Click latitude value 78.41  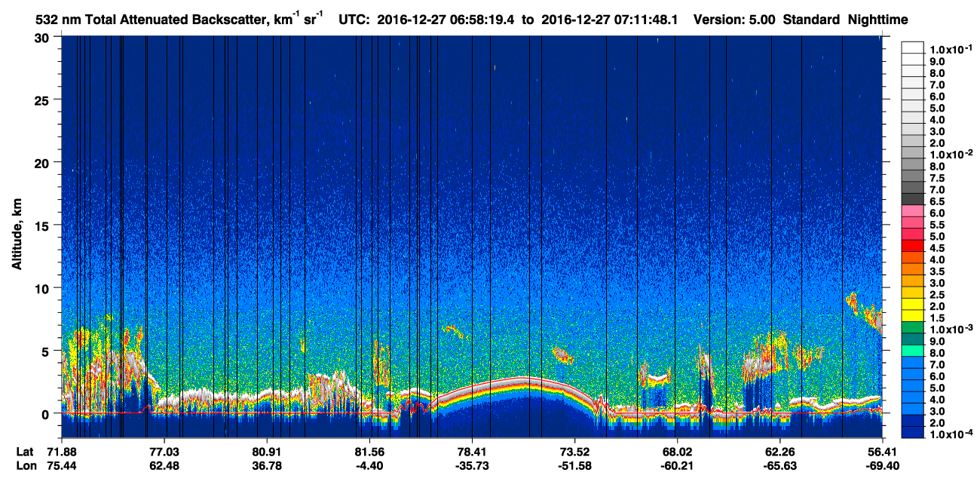(472, 451)
